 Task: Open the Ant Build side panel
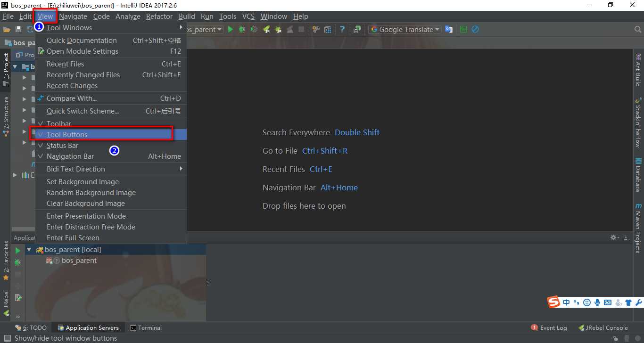pos(638,70)
